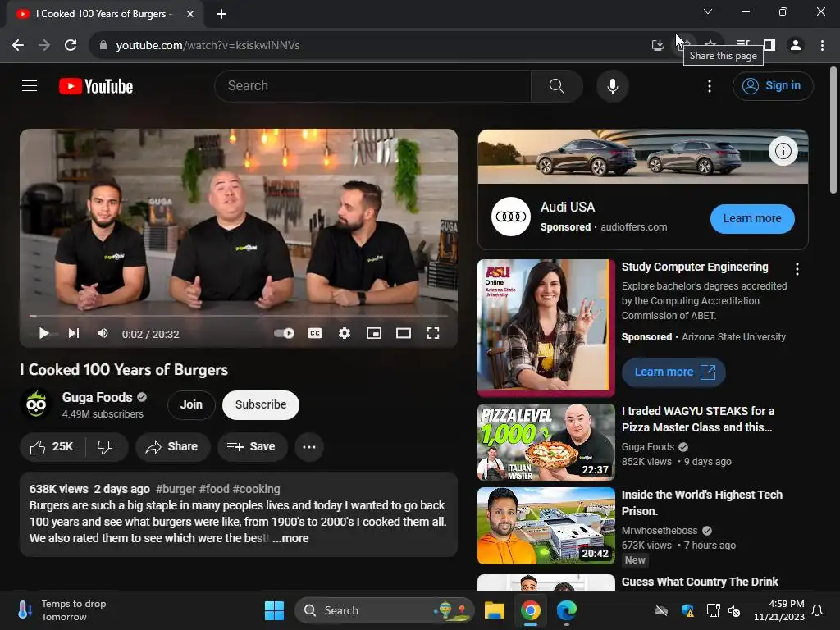
Task: Open Chrome profile icon
Action: tap(796, 46)
